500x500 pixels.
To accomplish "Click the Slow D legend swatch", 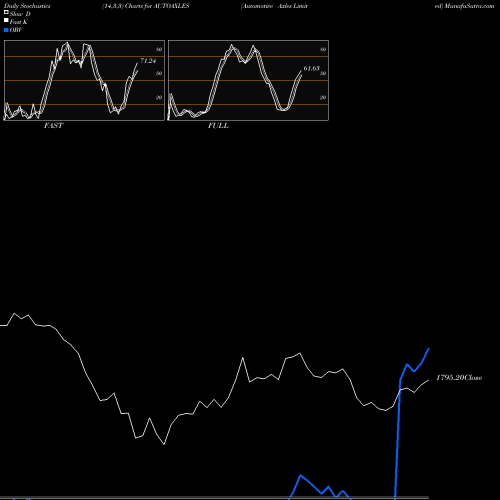I will coord(6,12).
